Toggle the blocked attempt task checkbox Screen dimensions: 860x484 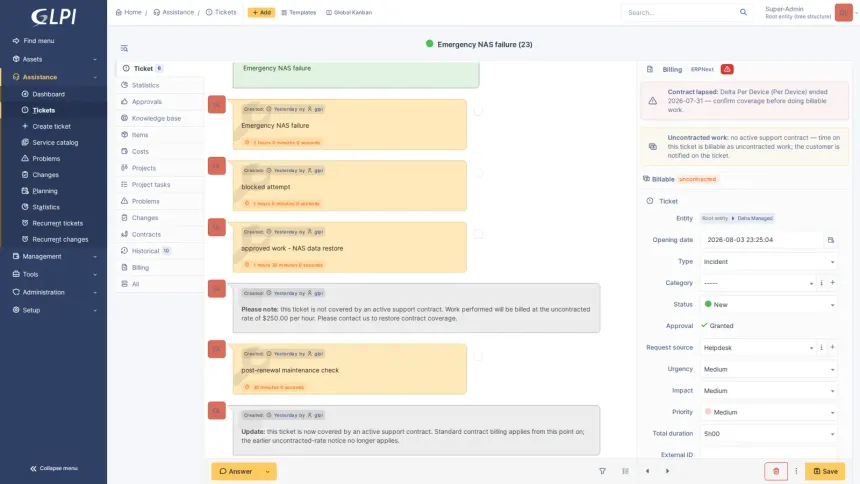tap(478, 172)
